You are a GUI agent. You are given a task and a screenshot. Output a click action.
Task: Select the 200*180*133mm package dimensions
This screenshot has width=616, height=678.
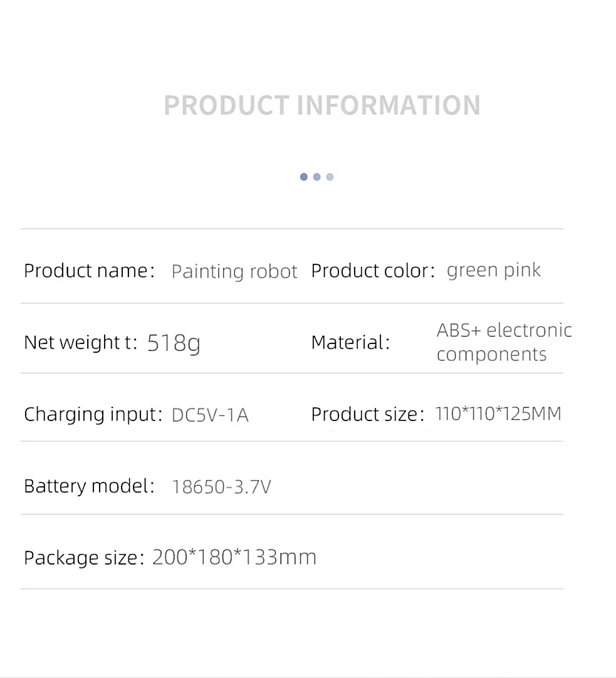[234, 557]
